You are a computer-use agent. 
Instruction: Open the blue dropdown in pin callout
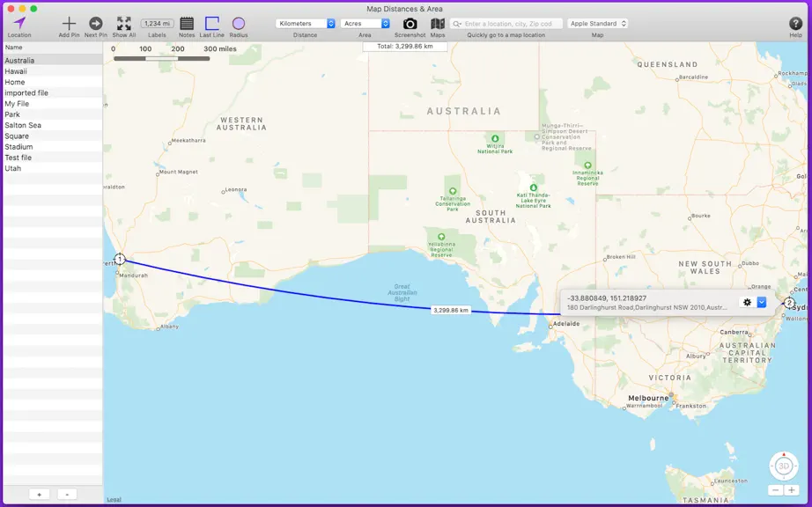click(x=761, y=302)
